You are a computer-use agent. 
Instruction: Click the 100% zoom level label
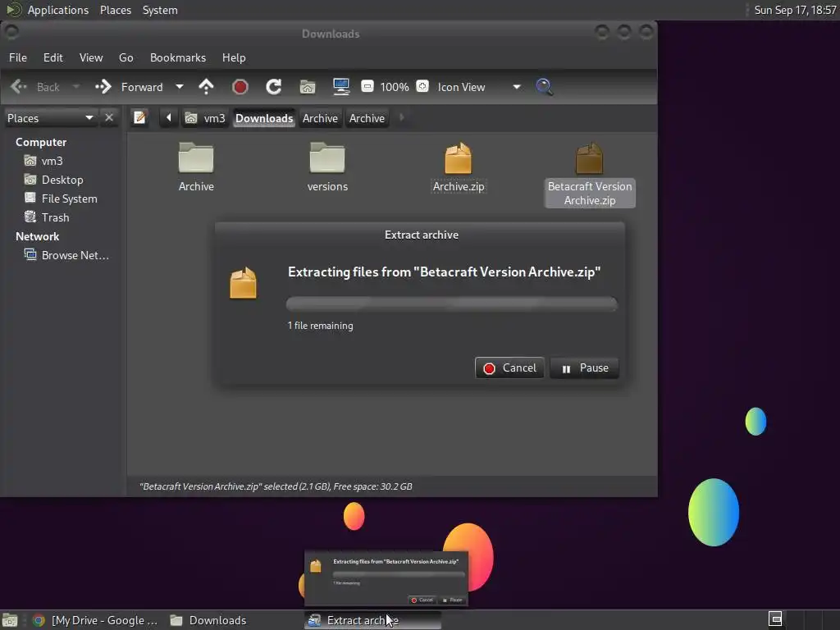pos(395,87)
